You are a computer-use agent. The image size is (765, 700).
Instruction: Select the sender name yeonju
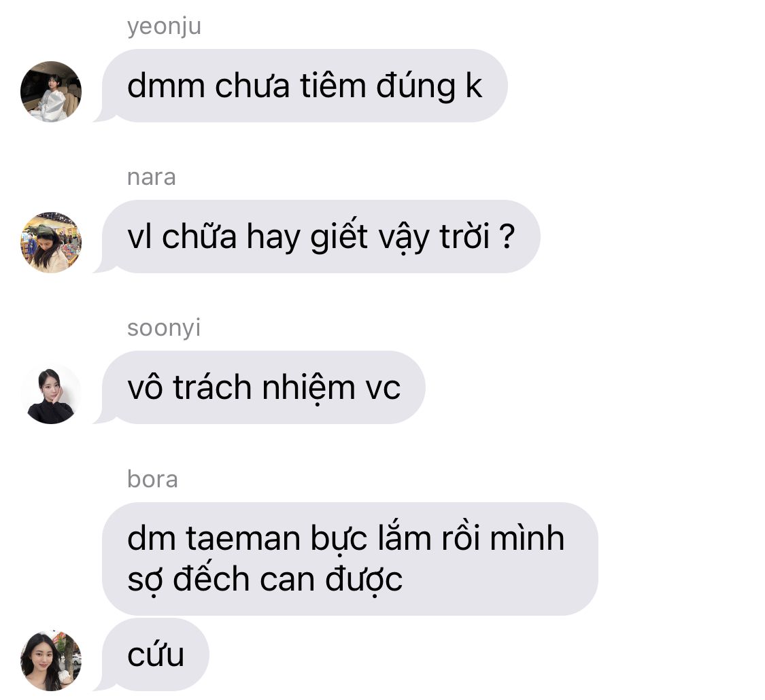pyautogui.click(x=164, y=27)
